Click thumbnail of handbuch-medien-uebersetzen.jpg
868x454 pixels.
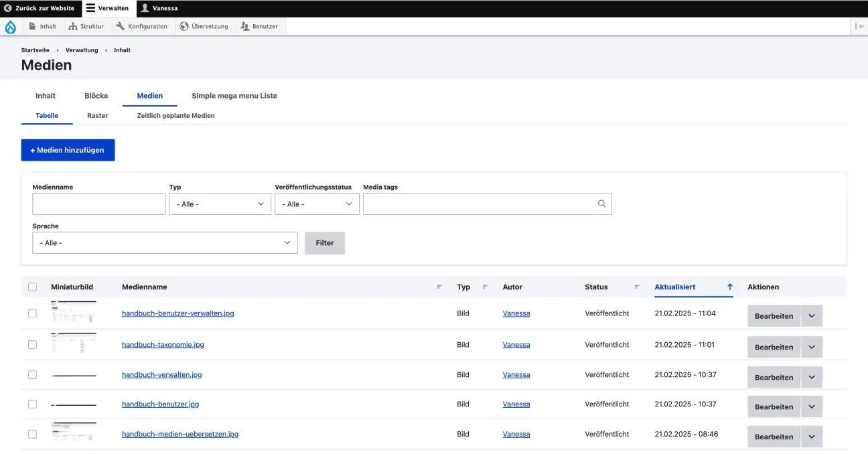(74, 433)
